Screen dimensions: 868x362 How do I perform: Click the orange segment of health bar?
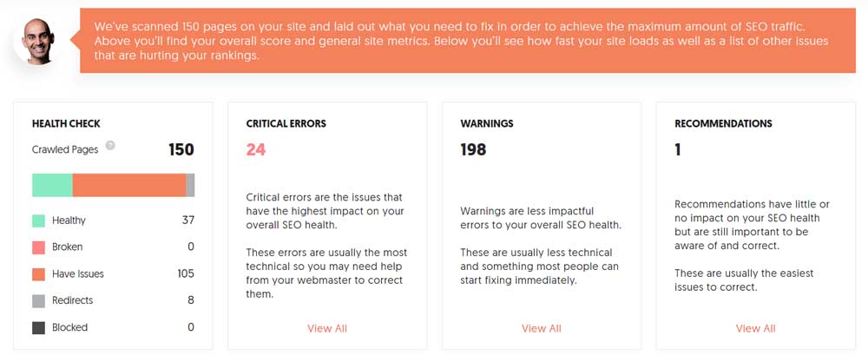[x=129, y=185]
